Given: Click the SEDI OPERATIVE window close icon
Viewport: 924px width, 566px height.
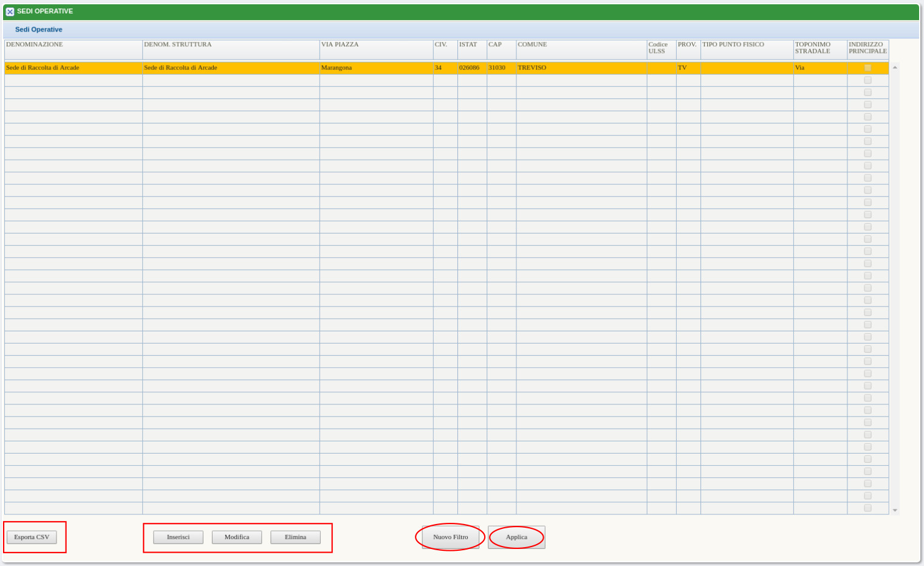Looking at the screenshot, I should tap(10, 12).
